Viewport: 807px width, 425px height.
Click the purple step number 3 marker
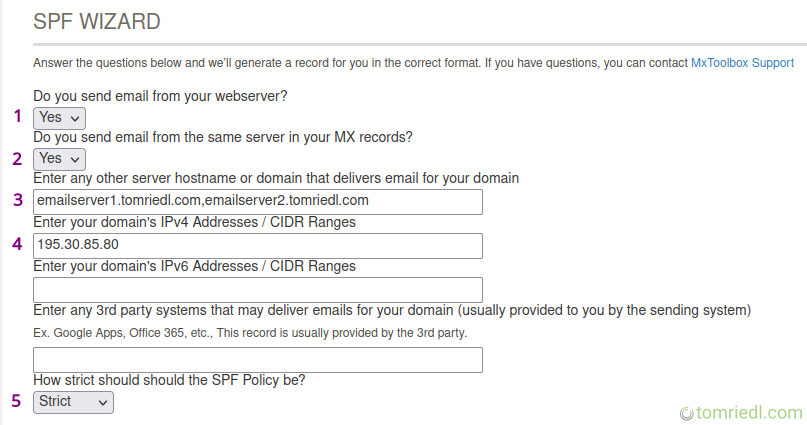pyautogui.click(x=17, y=199)
